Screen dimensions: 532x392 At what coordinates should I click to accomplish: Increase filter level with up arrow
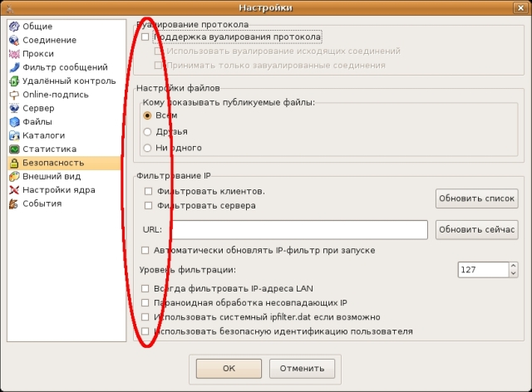coord(513,266)
